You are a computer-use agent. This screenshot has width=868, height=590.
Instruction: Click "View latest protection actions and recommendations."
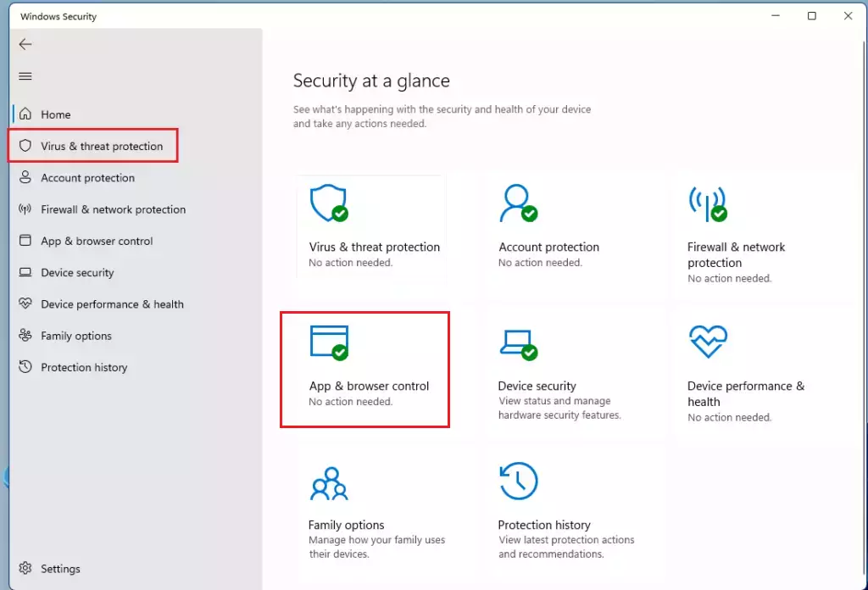(566, 547)
